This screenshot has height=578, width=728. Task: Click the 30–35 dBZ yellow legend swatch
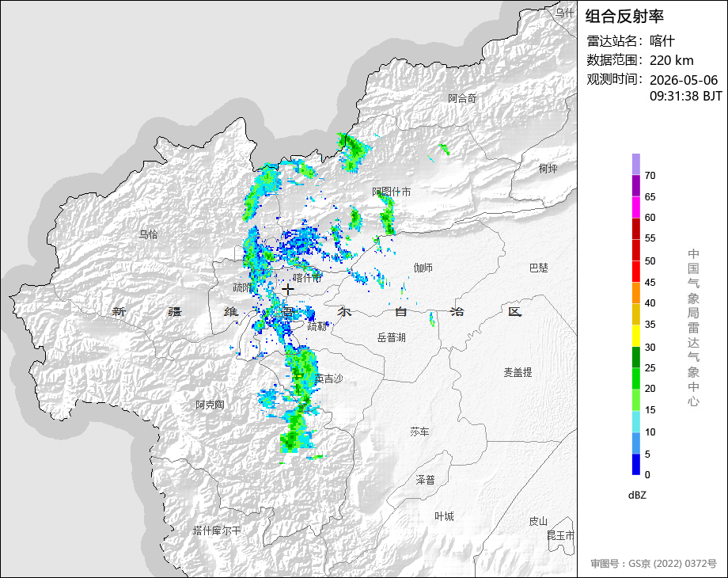point(636,336)
